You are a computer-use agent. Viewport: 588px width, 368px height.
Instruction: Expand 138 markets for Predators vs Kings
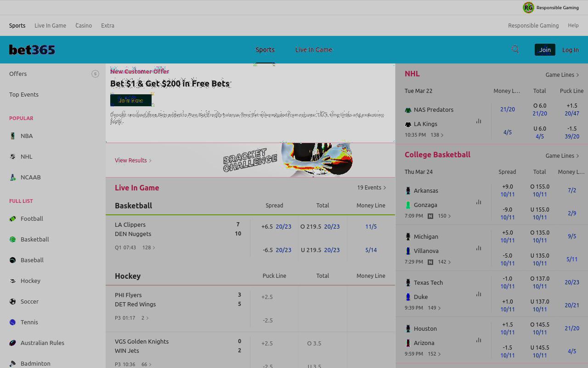pos(437,135)
